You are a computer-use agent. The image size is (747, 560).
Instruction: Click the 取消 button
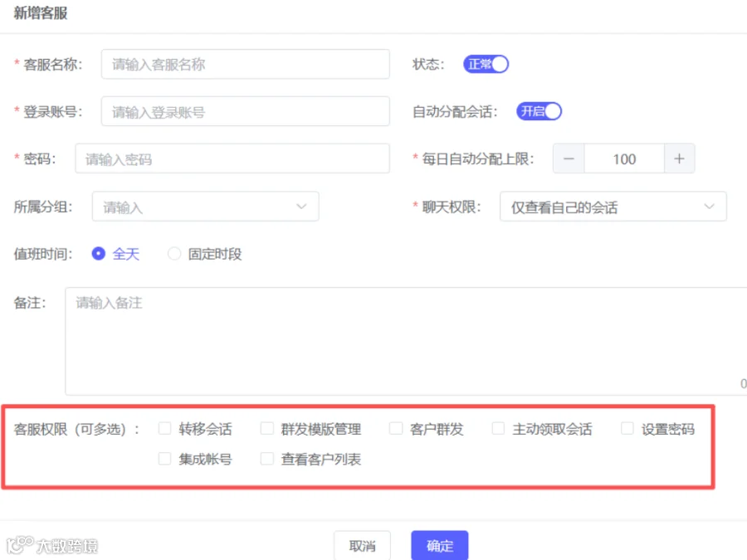(x=362, y=545)
